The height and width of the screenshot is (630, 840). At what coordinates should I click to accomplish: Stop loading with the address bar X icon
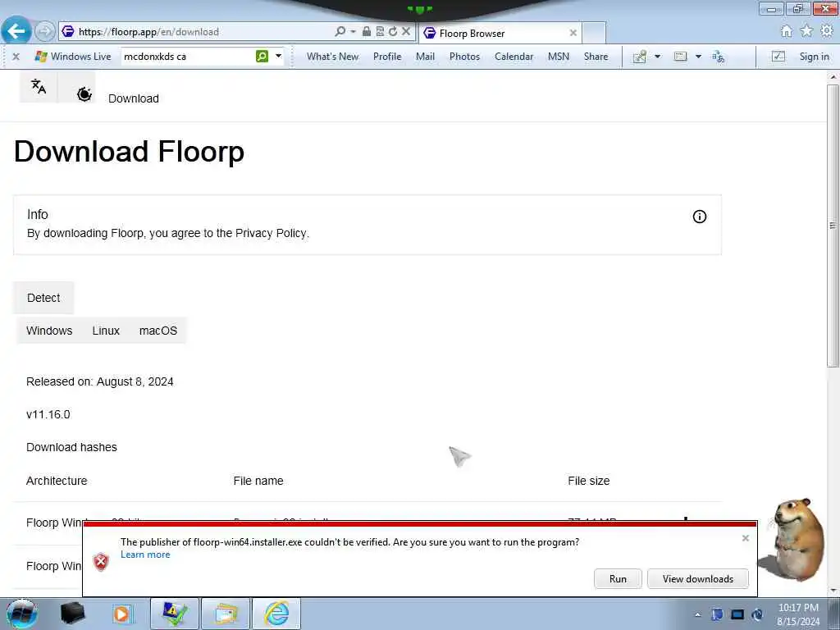click(x=406, y=31)
